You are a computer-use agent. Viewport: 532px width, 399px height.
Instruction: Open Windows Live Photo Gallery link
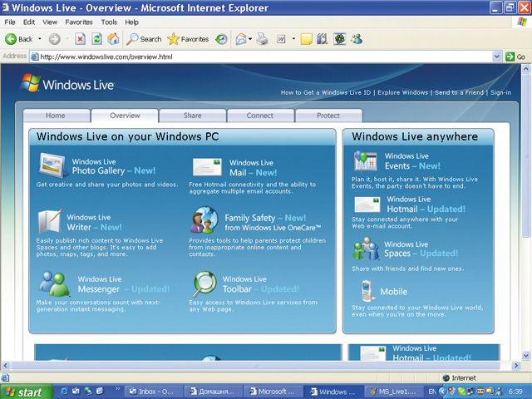[x=114, y=166]
